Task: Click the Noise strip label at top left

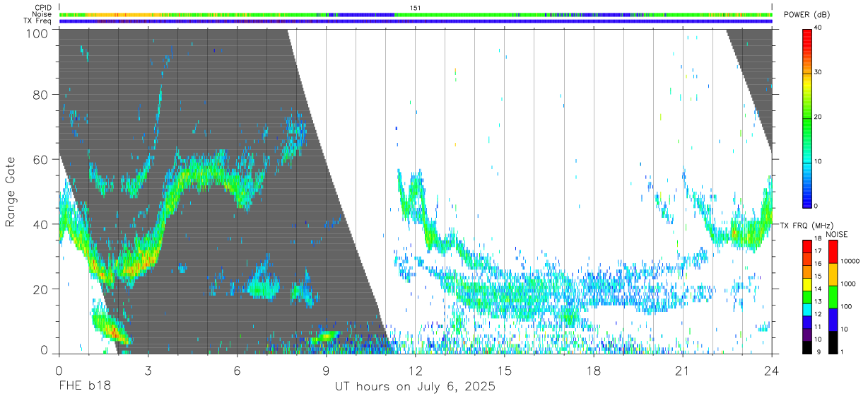Action: tap(42, 14)
